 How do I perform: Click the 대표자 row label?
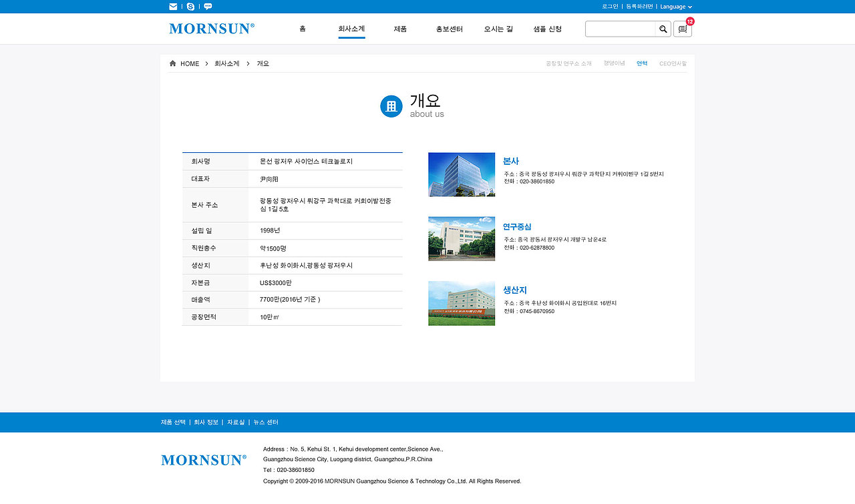pyautogui.click(x=200, y=179)
